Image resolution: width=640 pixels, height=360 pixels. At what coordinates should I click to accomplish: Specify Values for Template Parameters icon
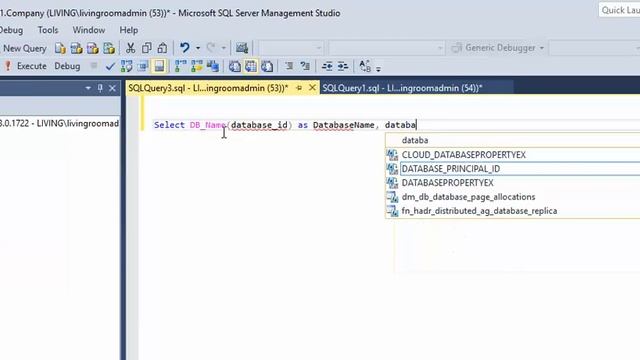point(365,66)
